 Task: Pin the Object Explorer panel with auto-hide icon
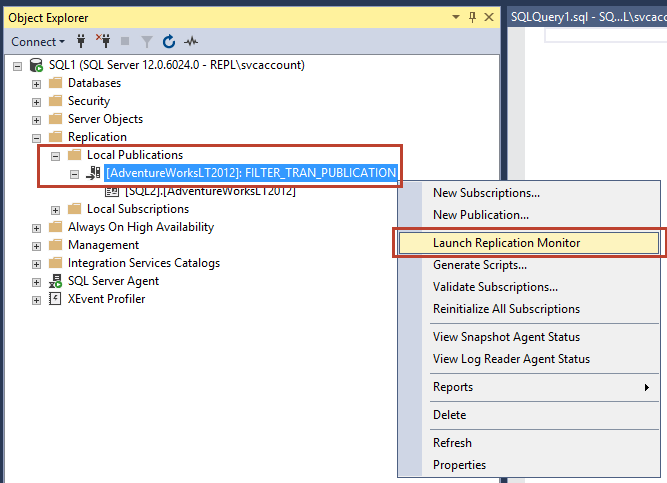(x=471, y=18)
